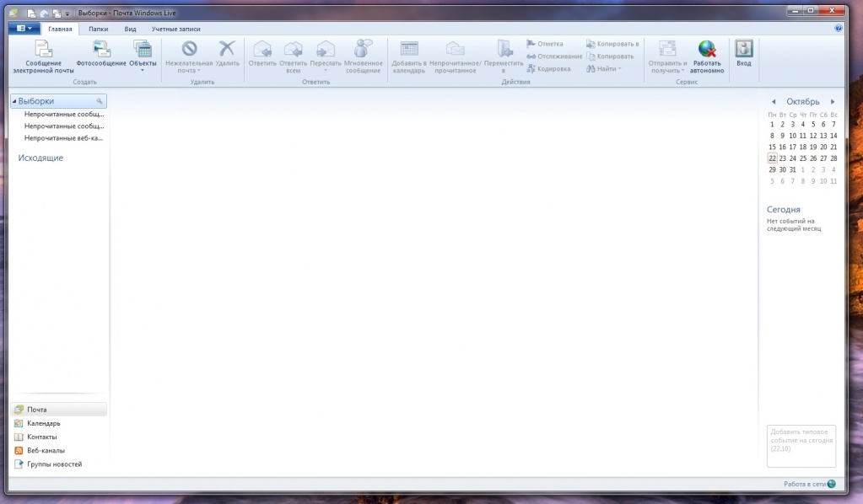863x504 pixels.
Task: Select the Исходящие folder
Action: [40, 158]
